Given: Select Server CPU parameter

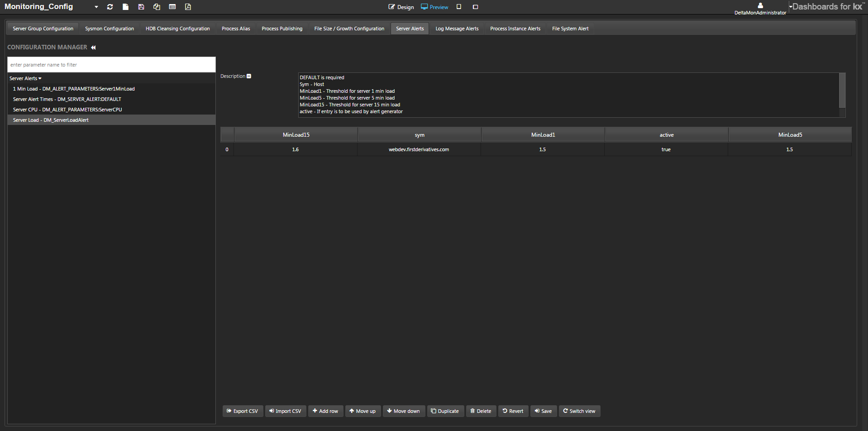Looking at the screenshot, I should coord(111,110).
